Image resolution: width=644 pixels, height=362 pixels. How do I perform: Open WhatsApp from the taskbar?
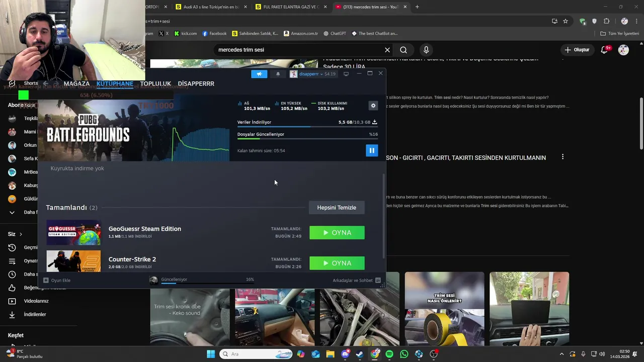[x=404, y=354]
